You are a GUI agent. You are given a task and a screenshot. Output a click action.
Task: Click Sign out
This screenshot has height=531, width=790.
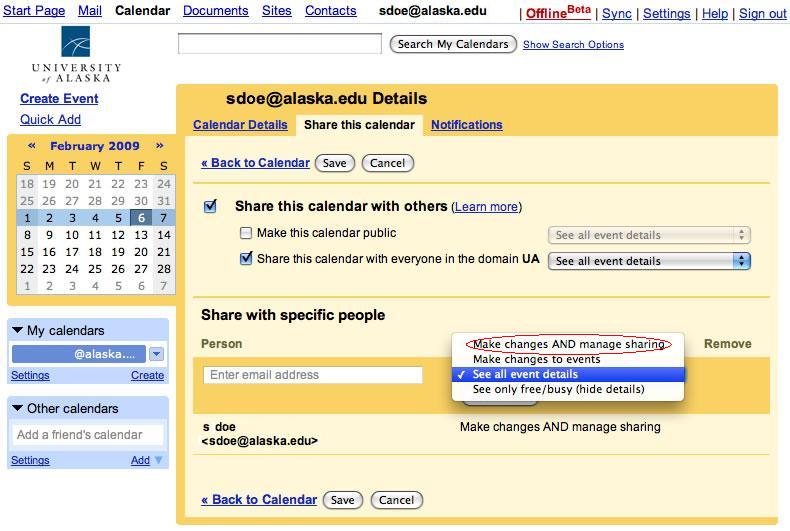click(x=763, y=14)
